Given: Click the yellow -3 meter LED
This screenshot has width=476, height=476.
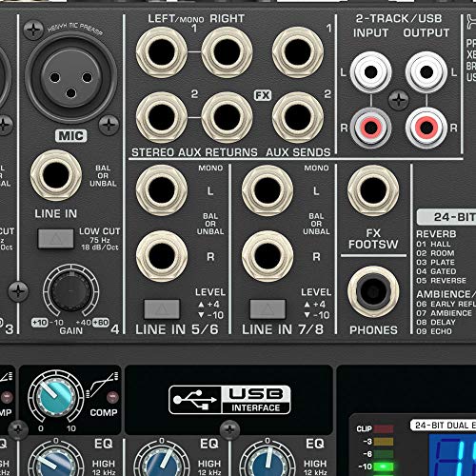Looking at the screenshot, I should [x=384, y=442].
